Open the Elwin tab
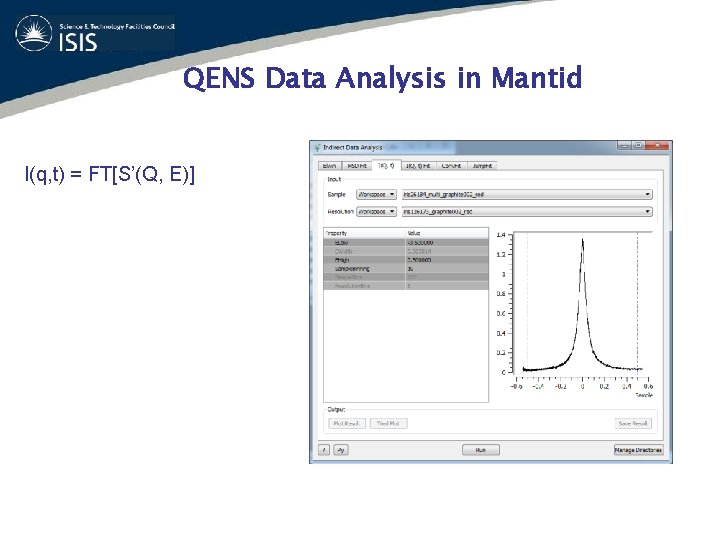 tap(330, 166)
